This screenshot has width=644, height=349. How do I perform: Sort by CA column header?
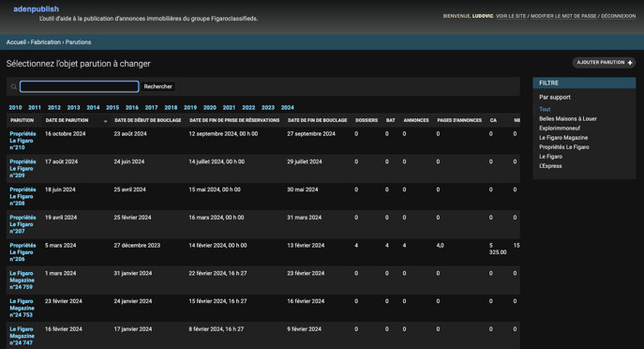493,120
